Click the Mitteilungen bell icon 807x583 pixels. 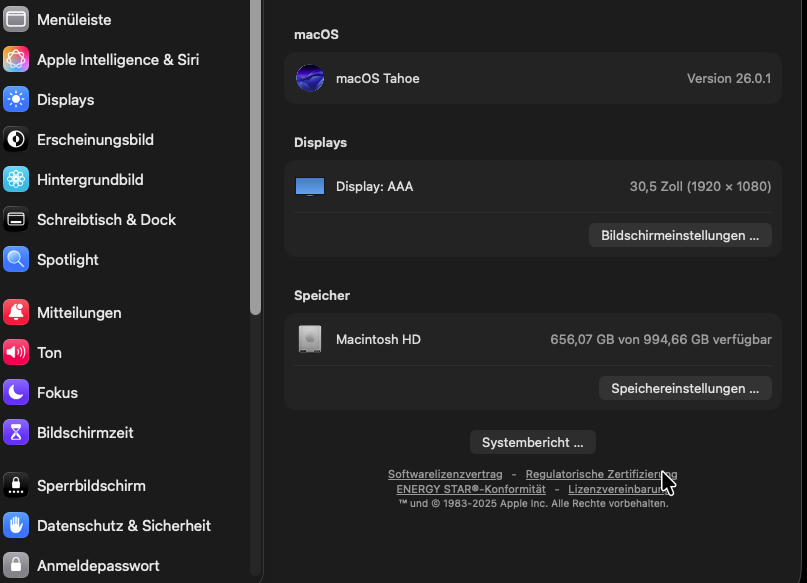pos(16,313)
